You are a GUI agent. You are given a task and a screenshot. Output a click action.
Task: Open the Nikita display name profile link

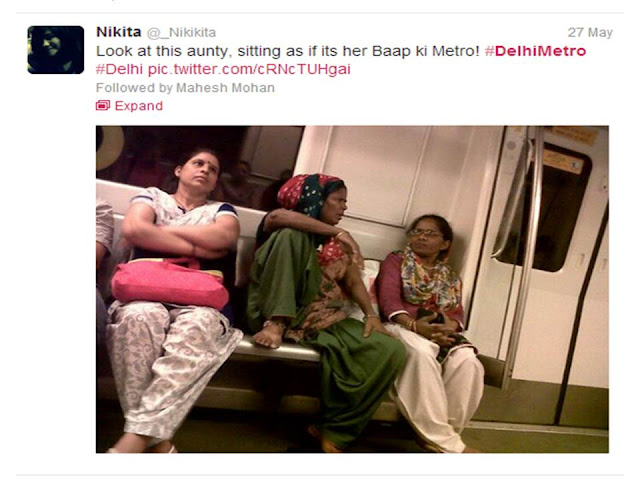[118, 32]
